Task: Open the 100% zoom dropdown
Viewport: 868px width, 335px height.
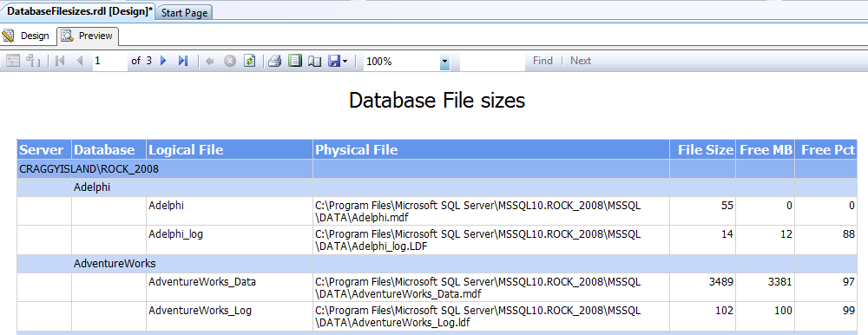Action: (x=445, y=62)
